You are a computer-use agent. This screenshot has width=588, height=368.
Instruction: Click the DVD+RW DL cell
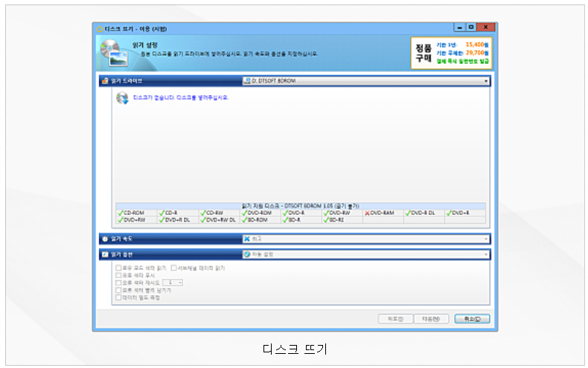click(x=219, y=220)
